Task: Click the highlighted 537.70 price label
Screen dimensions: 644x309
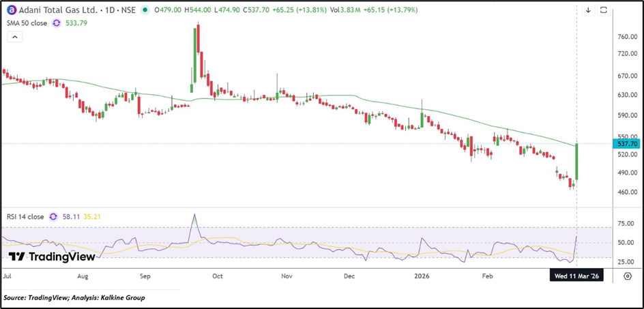Action: coord(625,144)
